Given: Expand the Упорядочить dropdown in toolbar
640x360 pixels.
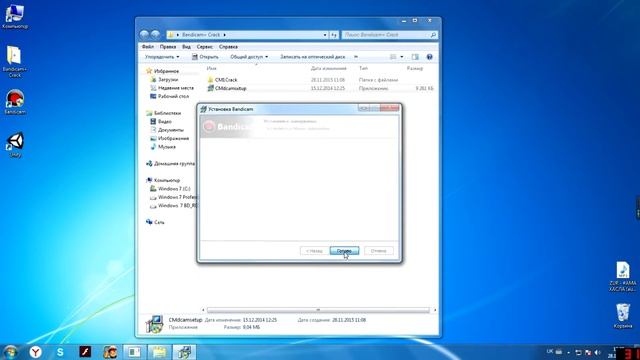Looking at the screenshot, I should pos(162,57).
